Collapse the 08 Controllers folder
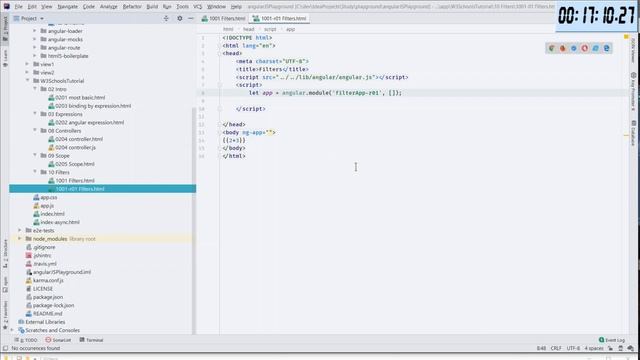Screen dimensions: 640x360 [x=35, y=131]
